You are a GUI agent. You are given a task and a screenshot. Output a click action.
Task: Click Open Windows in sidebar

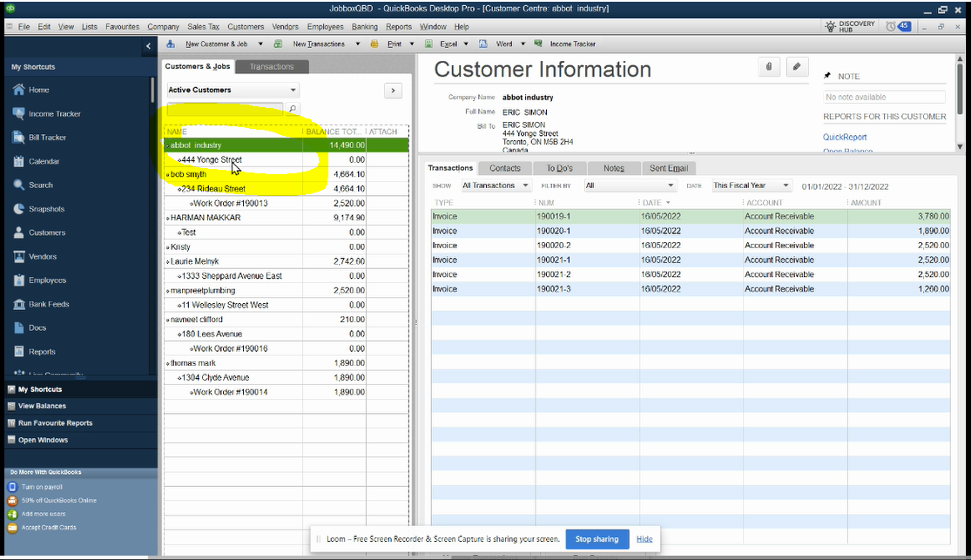tap(43, 440)
